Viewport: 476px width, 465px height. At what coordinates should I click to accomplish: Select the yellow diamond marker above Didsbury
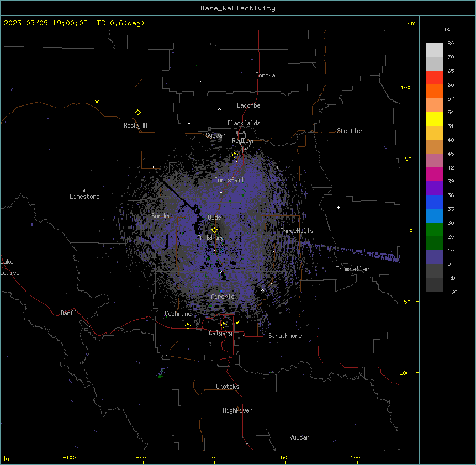click(x=214, y=230)
